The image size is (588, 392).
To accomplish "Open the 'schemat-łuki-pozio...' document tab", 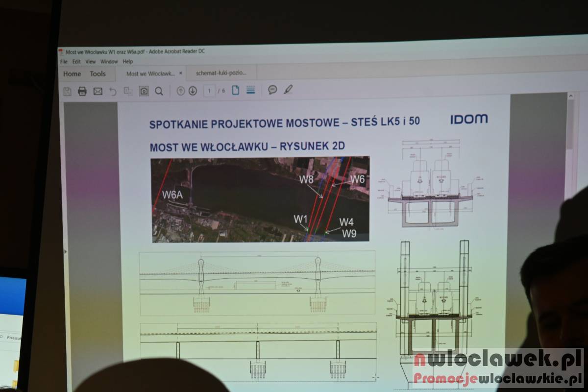I will (220, 73).
